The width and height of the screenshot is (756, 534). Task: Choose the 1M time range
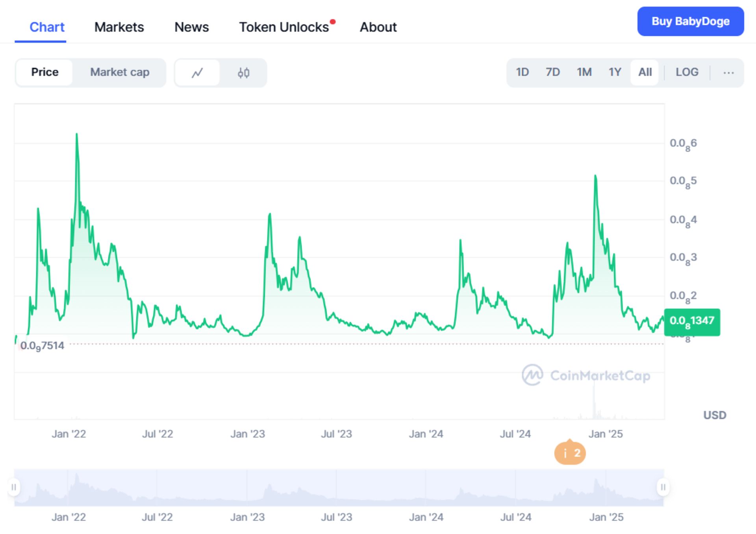pyautogui.click(x=584, y=73)
